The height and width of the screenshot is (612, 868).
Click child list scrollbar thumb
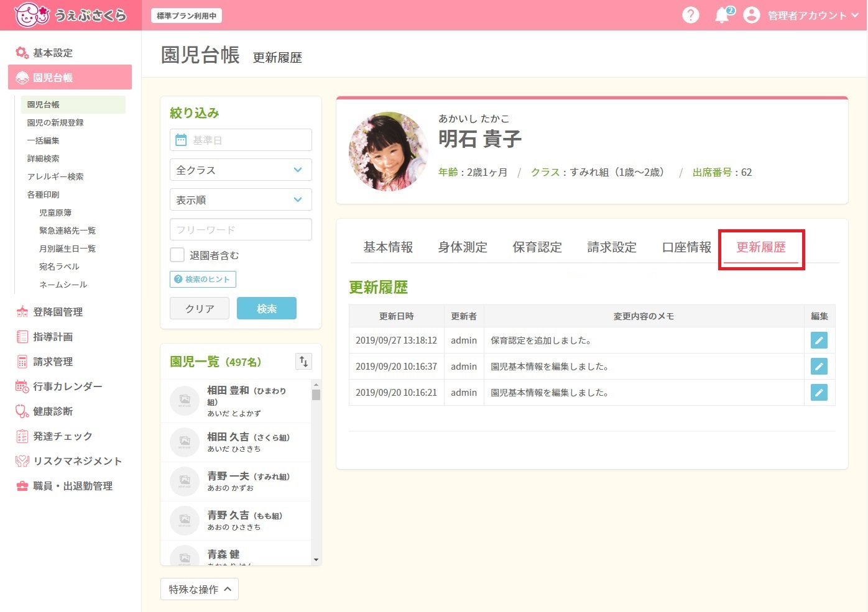click(x=316, y=395)
